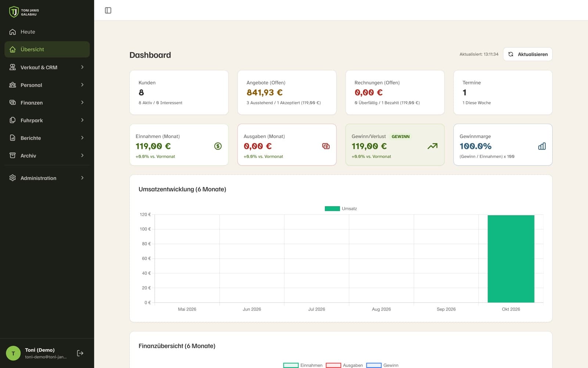The width and height of the screenshot is (588, 368).
Task: Click the Toni Janis Galabau logo
Action: pyautogui.click(x=24, y=12)
